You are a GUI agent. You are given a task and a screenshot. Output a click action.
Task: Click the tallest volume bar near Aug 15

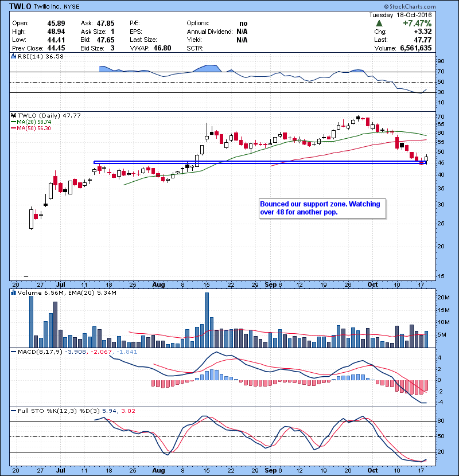click(x=207, y=320)
